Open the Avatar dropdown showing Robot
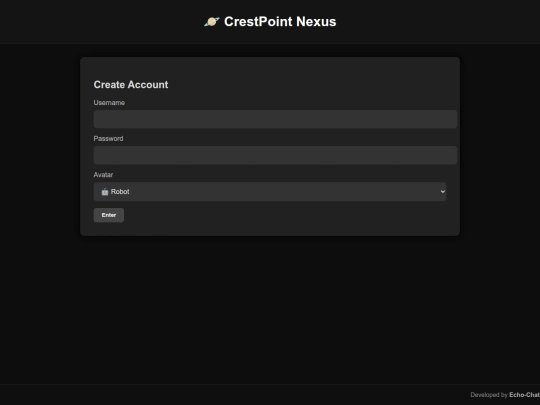 tap(270, 192)
